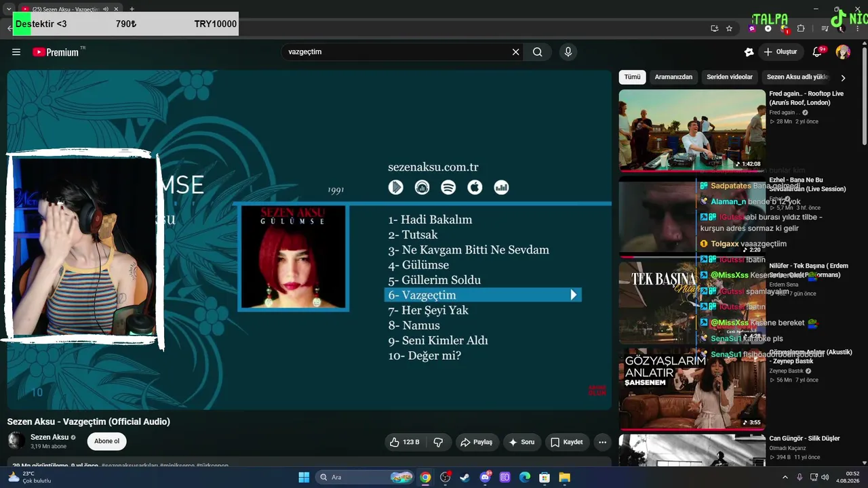The width and height of the screenshot is (868, 488).
Task: Close the Sezen Aksu browser tab
Action: click(x=116, y=9)
